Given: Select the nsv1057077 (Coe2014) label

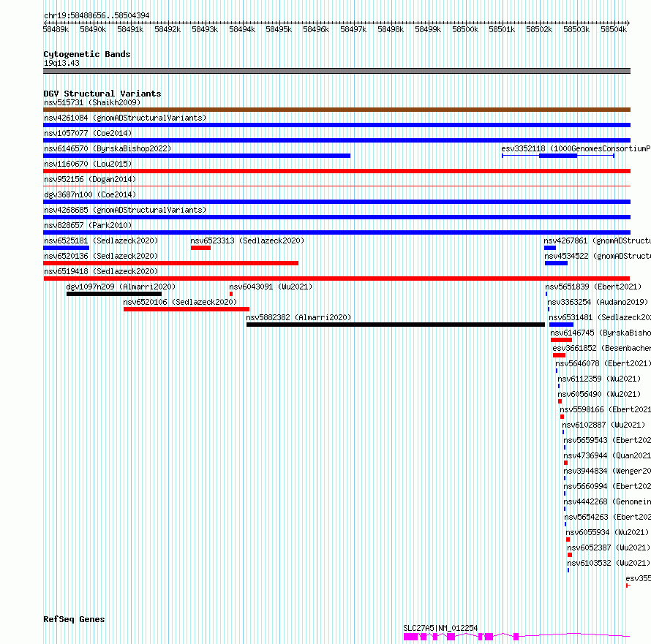Looking at the screenshot, I should click(x=88, y=133).
